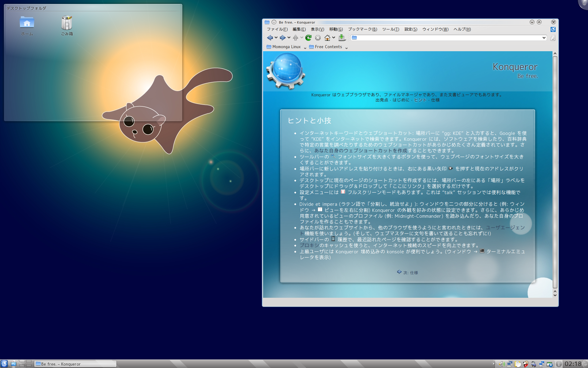
Task: Open the ウィンドウ(W) menu
Action: [x=435, y=29]
